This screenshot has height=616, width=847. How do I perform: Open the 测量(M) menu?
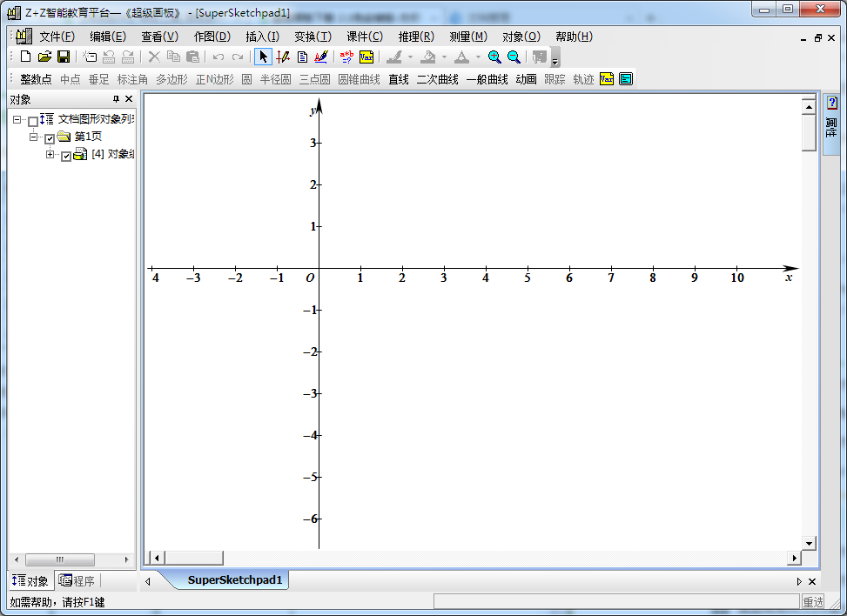pos(468,37)
